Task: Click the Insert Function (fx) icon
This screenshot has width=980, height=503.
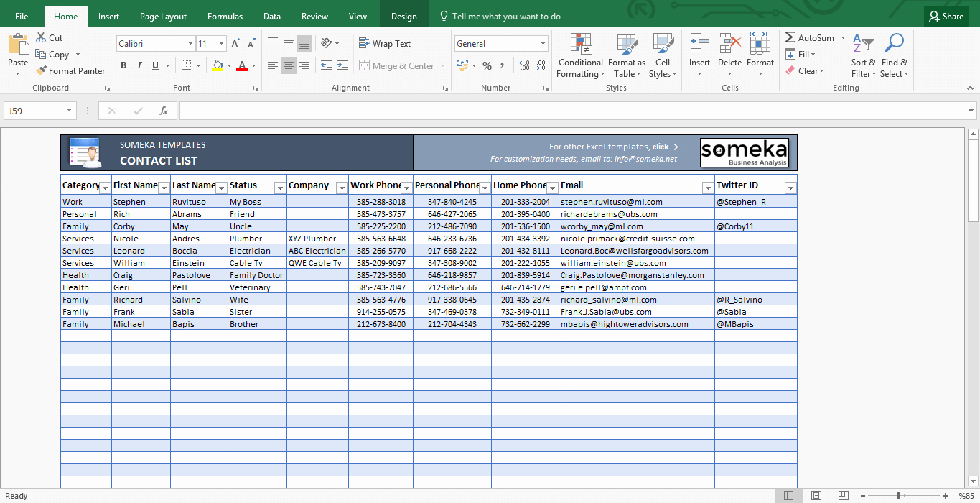Action: 163,111
